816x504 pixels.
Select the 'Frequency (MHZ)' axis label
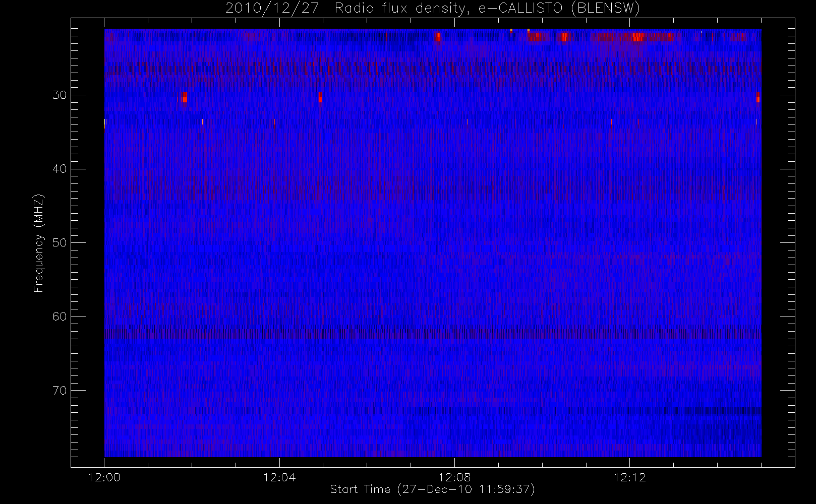pos(39,243)
